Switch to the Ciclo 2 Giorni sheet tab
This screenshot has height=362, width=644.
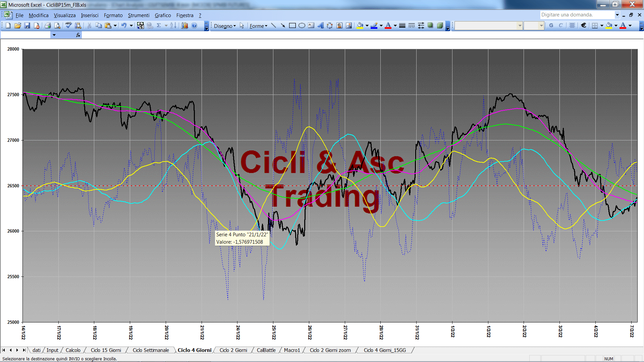[233, 350]
